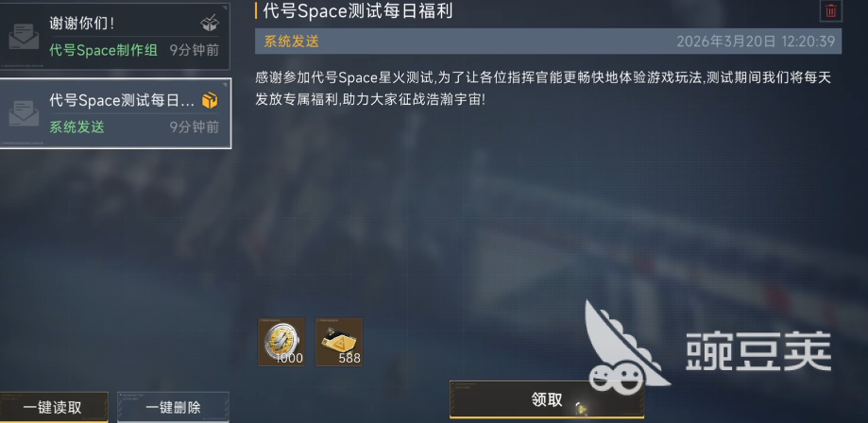Click the timestamp 2026年3月20日 12:20:39

(756, 42)
